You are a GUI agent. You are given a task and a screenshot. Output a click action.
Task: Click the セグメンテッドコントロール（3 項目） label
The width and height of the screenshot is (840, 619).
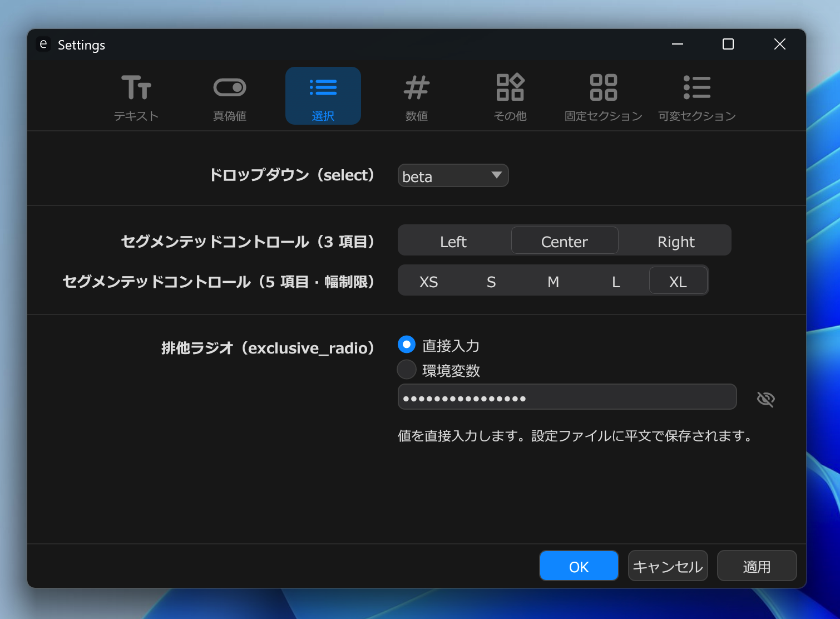[x=248, y=242]
